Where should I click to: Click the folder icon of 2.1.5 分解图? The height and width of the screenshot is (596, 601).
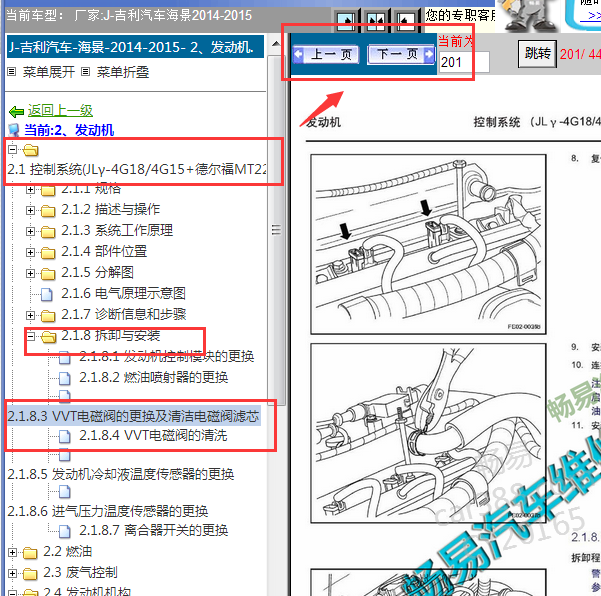(x=48, y=274)
